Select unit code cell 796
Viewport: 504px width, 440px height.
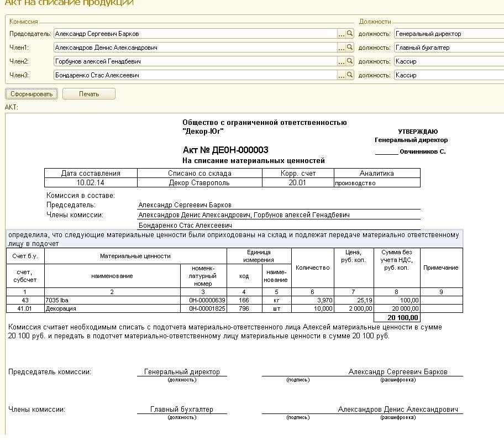pyautogui.click(x=244, y=308)
